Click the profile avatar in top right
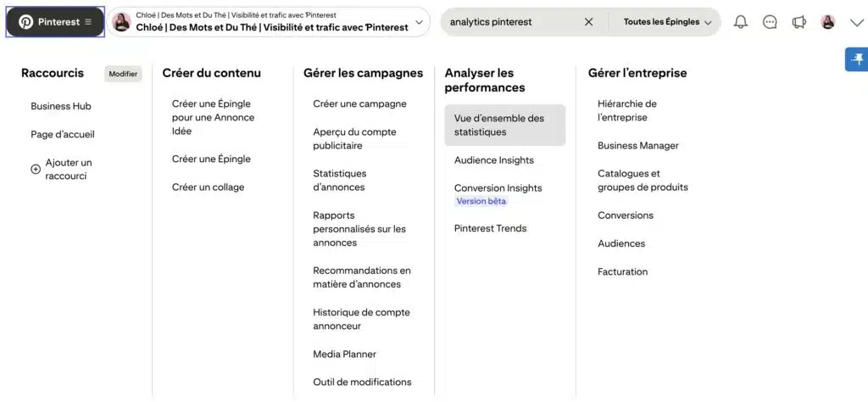The height and width of the screenshot is (402, 868). (x=829, y=22)
